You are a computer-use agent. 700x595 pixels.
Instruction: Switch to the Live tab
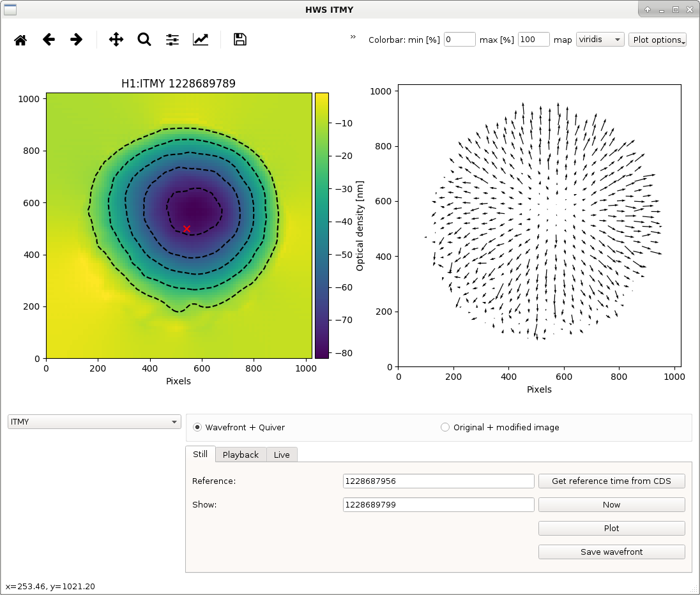click(x=282, y=455)
